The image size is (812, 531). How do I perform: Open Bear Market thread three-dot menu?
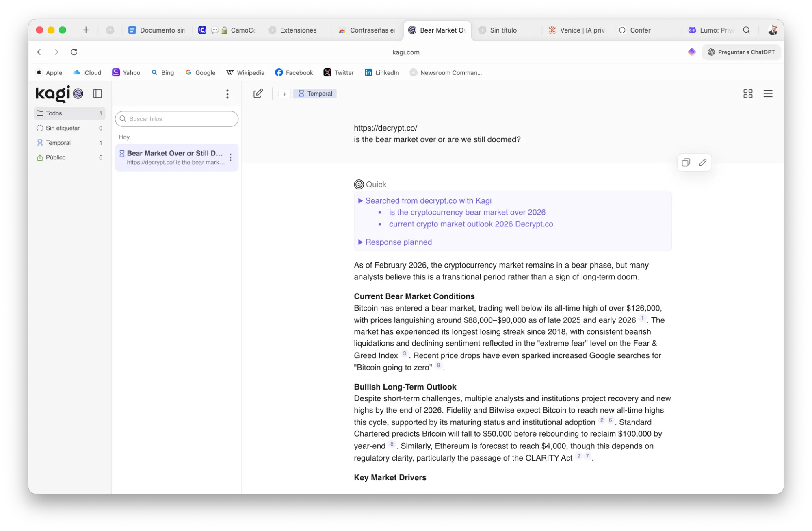(230, 157)
